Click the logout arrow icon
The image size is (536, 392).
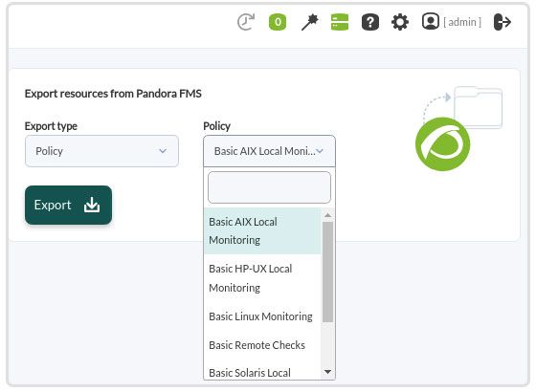point(502,22)
